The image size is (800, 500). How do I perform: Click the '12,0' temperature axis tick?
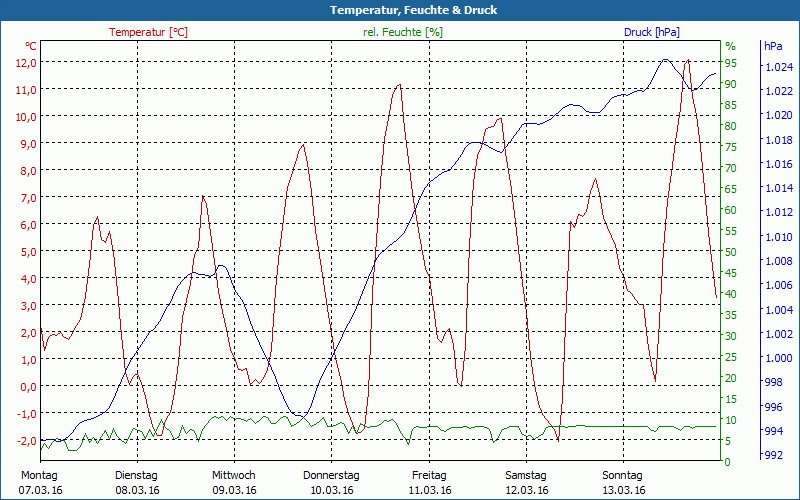coord(26,62)
